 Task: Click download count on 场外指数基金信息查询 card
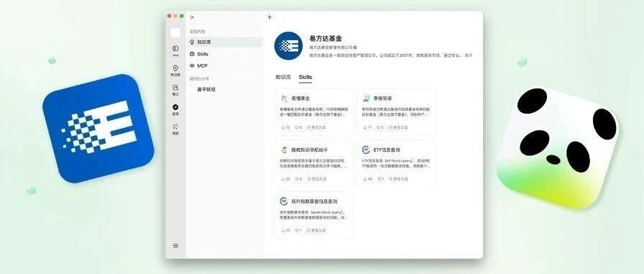tap(285, 230)
